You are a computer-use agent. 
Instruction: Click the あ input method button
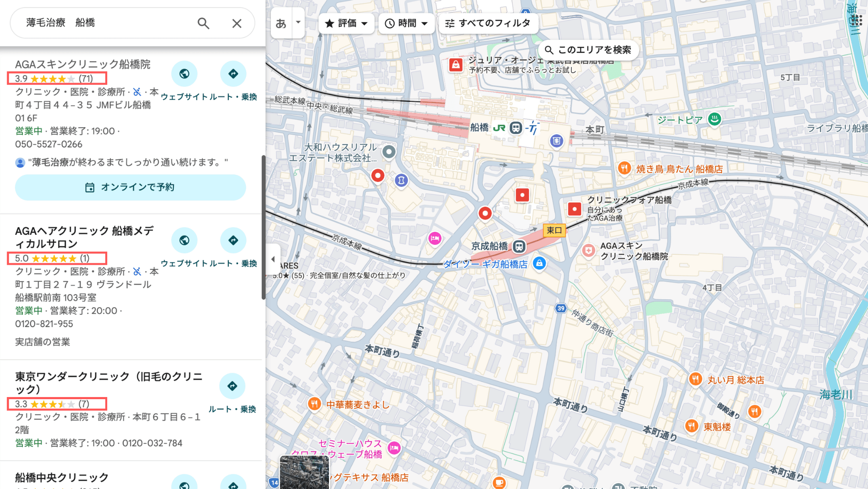pos(281,23)
